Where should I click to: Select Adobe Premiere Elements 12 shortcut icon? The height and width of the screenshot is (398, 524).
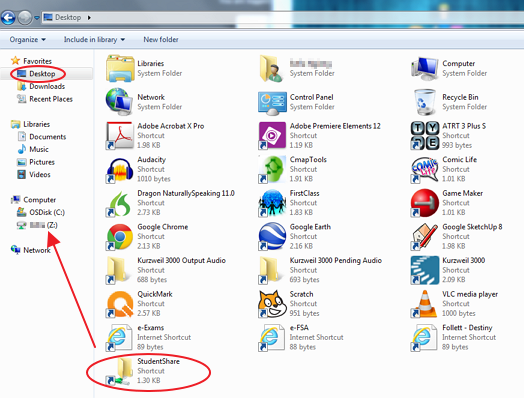point(272,135)
